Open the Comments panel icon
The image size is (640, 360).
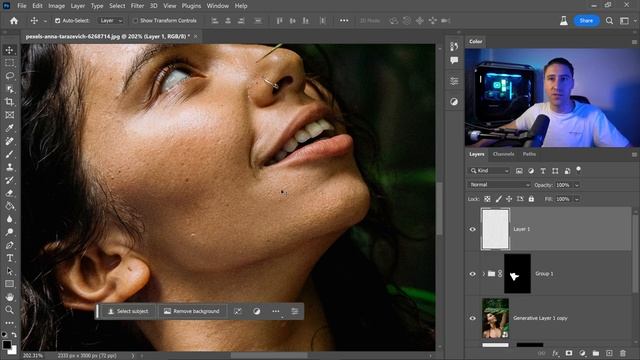(x=454, y=60)
